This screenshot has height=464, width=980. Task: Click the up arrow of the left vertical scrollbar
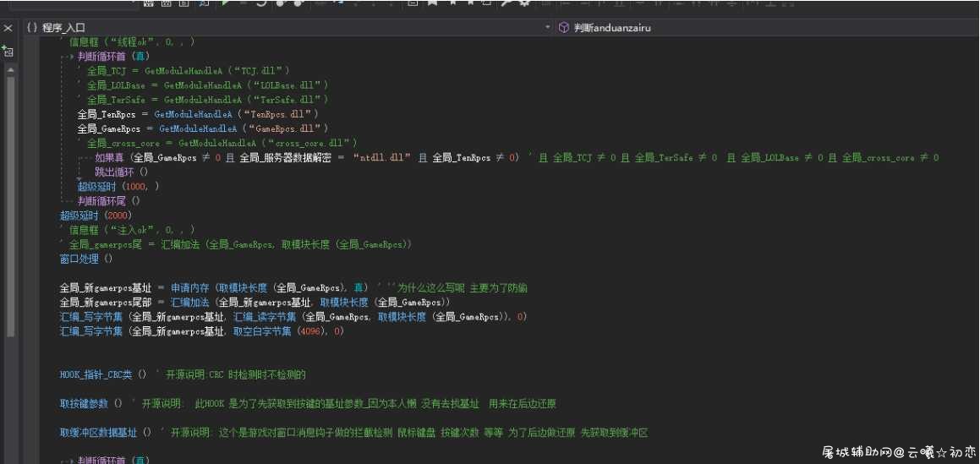10,71
